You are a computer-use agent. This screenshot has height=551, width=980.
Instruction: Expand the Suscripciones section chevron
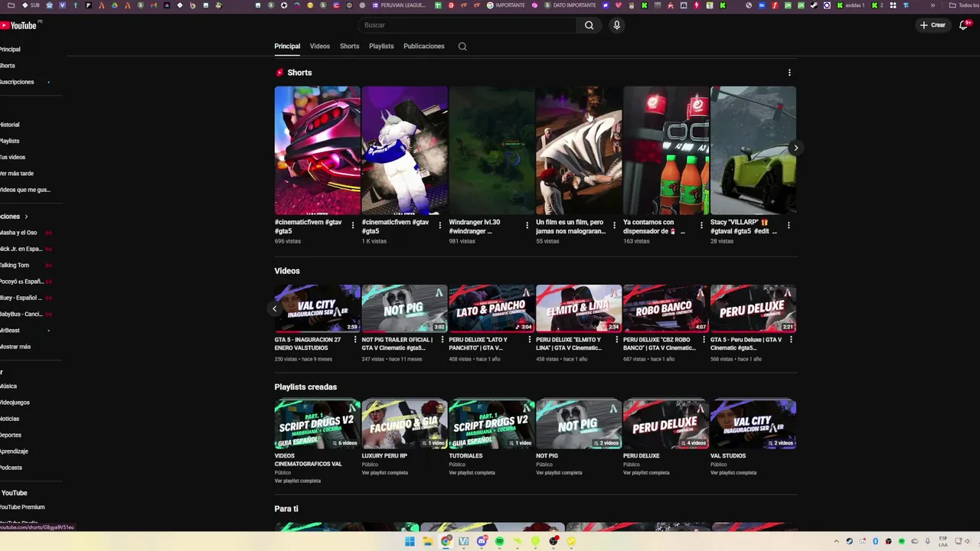26,217
